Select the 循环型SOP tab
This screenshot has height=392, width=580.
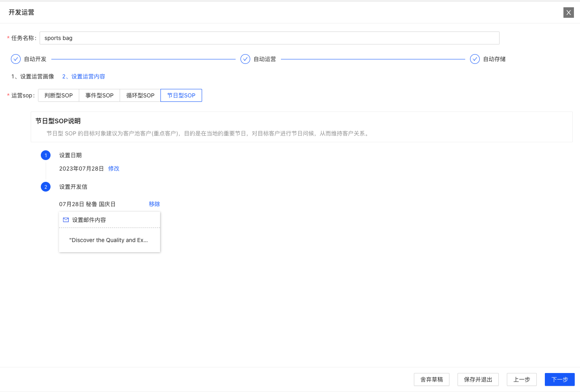tap(140, 95)
